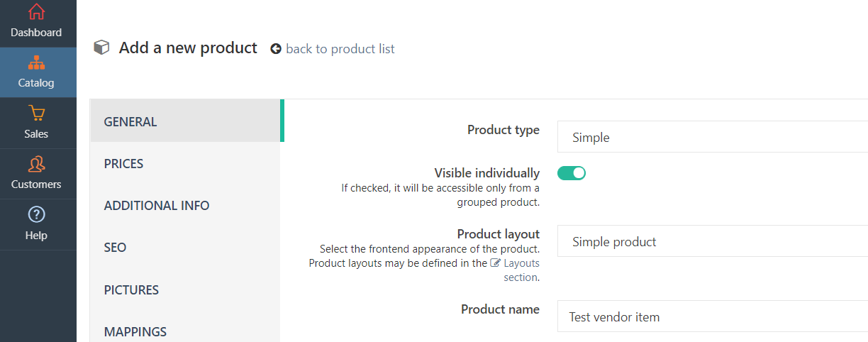Click the product box icon beside title
Screen dimensions: 868x342
(101, 48)
